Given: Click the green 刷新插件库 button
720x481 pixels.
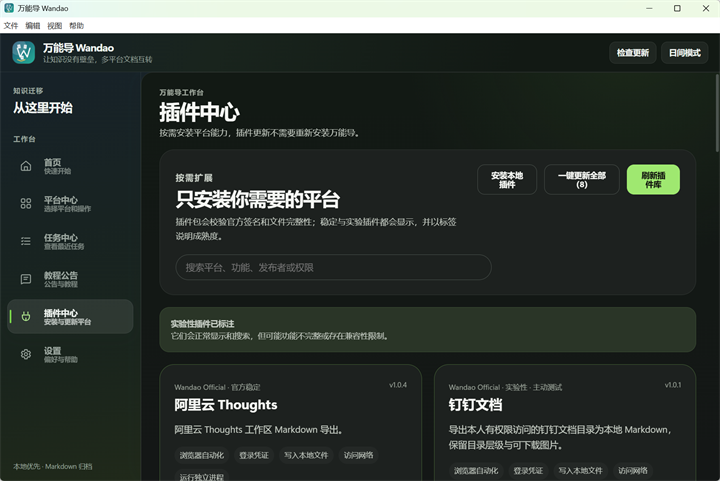Looking at the screenshot, I should pyautogui.click(x=653, y=179).
